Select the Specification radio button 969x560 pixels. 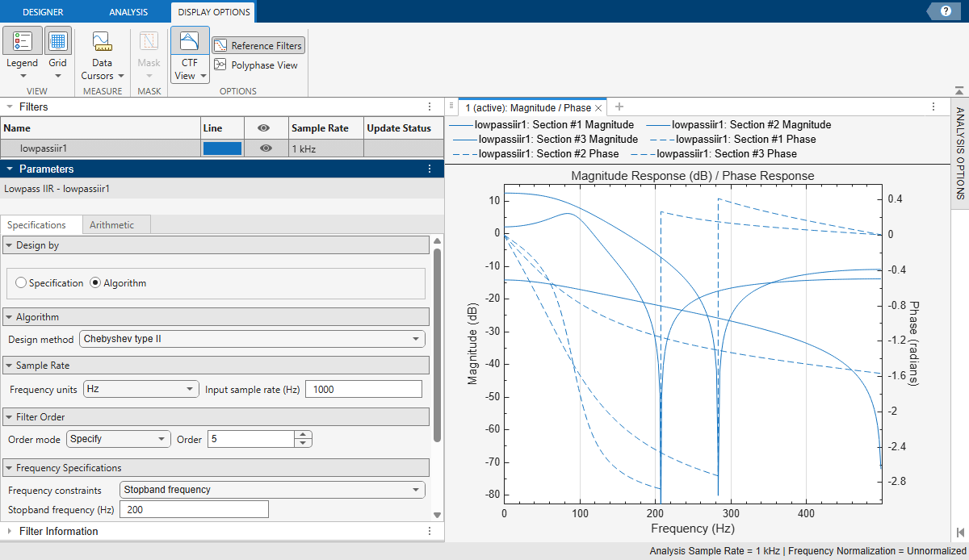[22, 283]
